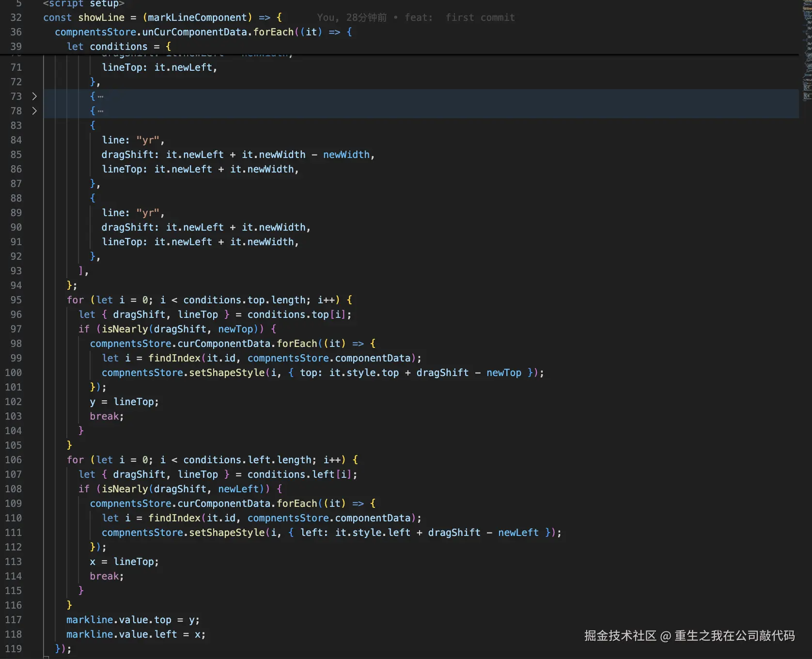Image resolution: width=812 pixels, height=659 pixels.
Task: Click the fold chevron beside line number 73
Action: [34, 96]
